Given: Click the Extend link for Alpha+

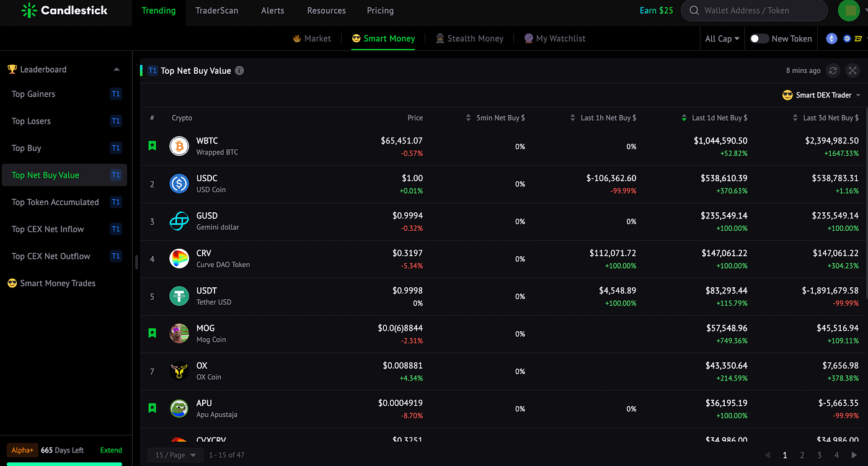Looking at the screenshot, I should (111, 450).
